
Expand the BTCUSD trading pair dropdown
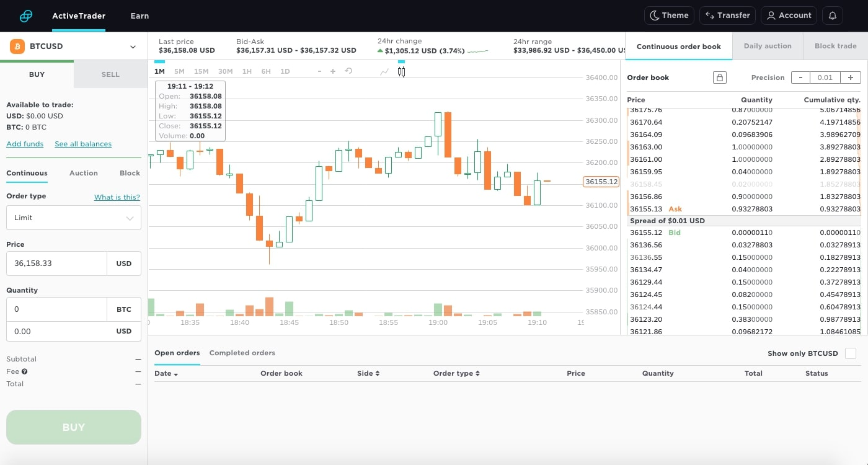coord(133,46)
